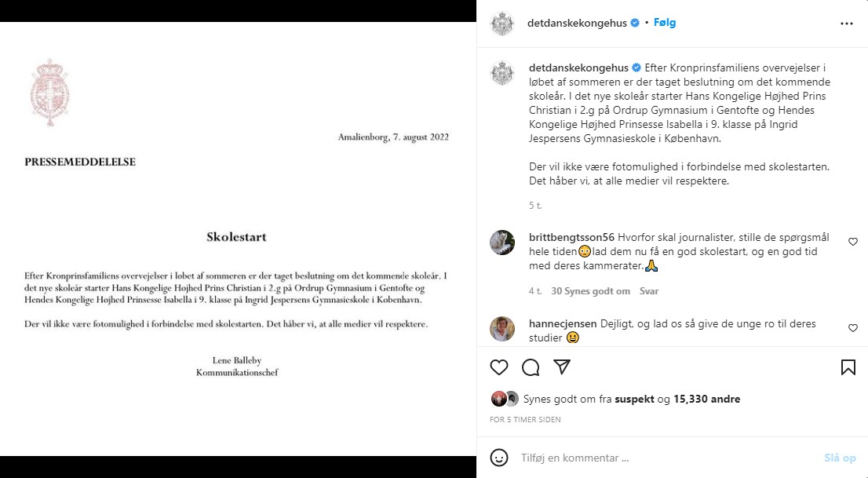Viewport: 868px width, 478px height.
Task: Open emoji picker in comment box
Action: 499,458
